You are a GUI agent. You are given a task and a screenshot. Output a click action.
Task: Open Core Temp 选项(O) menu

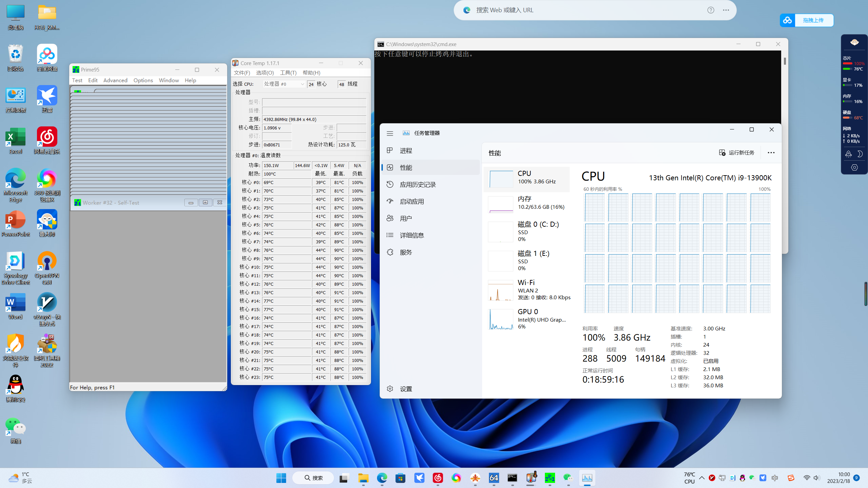point(265,73)
